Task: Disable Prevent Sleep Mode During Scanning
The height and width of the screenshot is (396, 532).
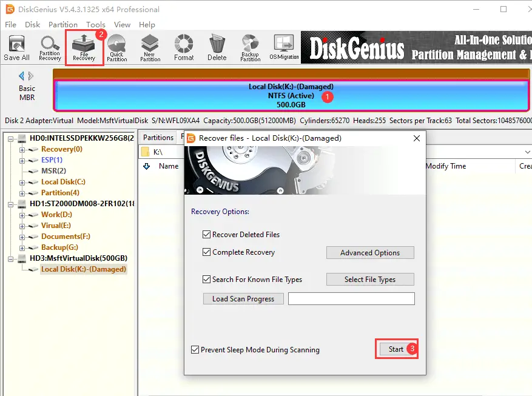Action: click(x=195, y=349)
